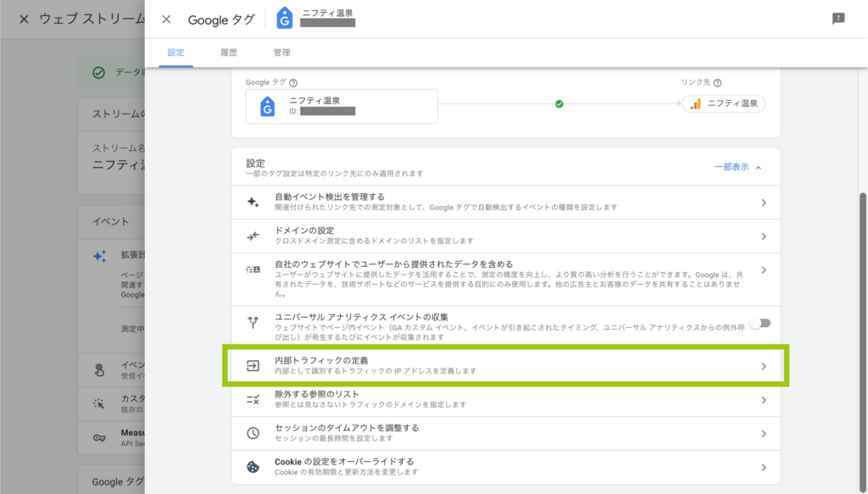Click the feedback icon at top right

(838, 19)
